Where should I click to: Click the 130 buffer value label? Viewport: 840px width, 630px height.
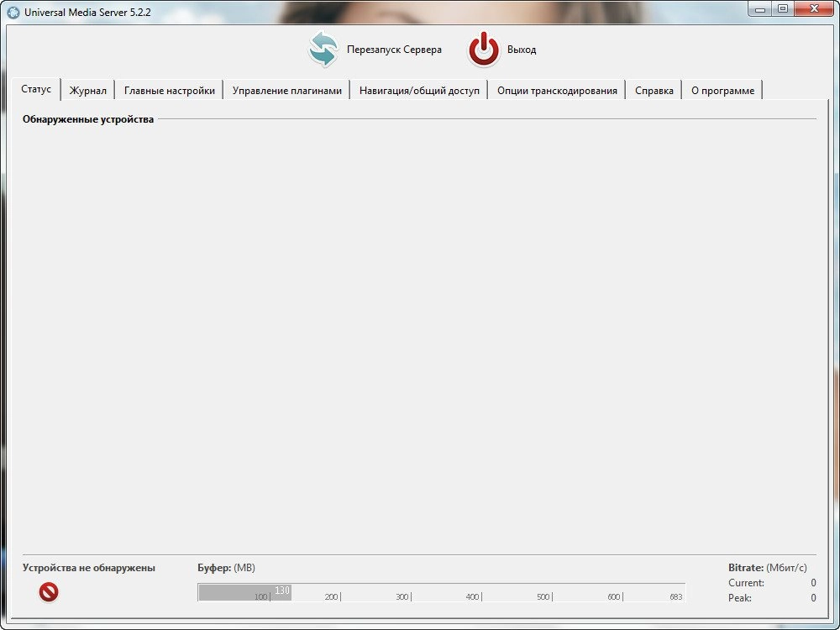pyautogui.click(x=282, y=591)
